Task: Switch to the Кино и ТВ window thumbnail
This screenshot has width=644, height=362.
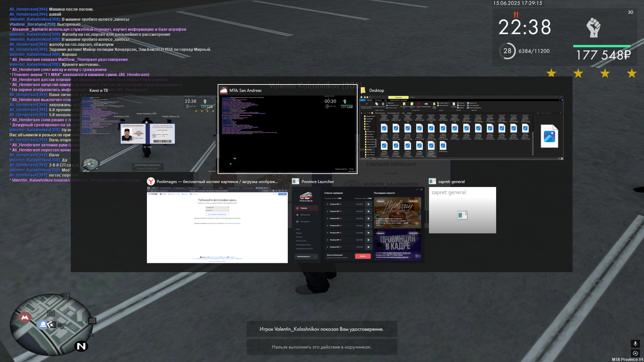Action: click(149, 134)
